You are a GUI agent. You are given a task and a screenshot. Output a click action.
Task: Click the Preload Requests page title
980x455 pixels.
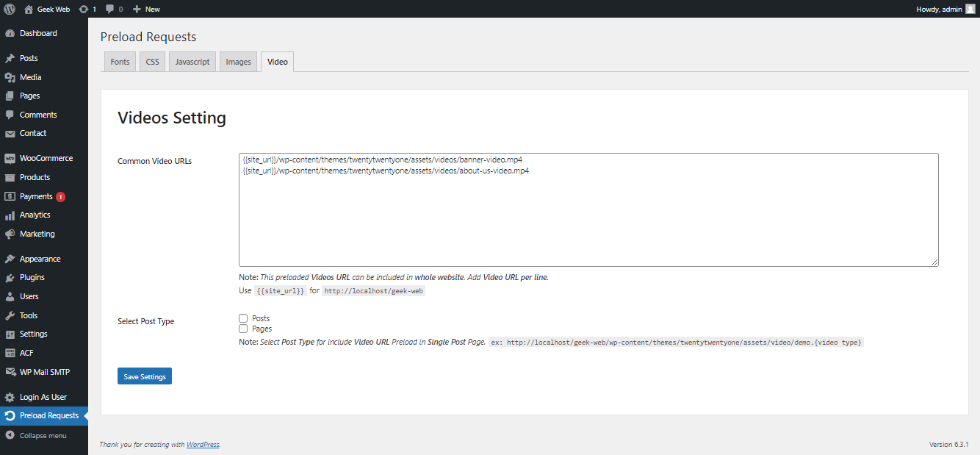148,37
